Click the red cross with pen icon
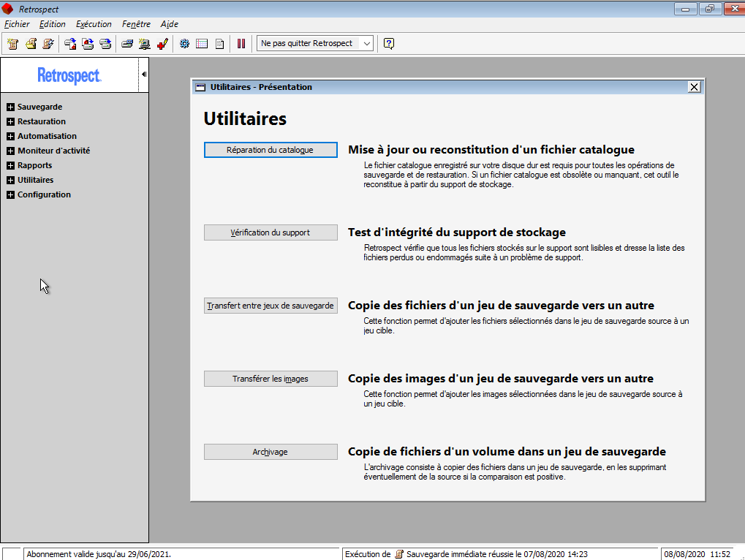The height and width of the screenshot is (560, 745). pyautogui.click(x=162, y=44)
